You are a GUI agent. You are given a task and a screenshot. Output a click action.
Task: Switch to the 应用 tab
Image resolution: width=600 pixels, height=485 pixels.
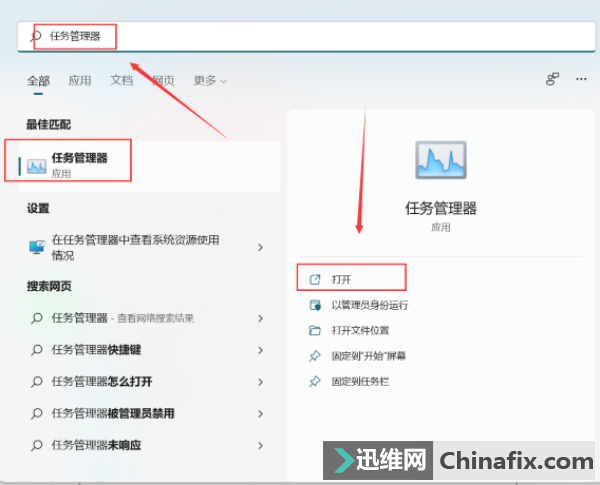[x=80, y=81]
